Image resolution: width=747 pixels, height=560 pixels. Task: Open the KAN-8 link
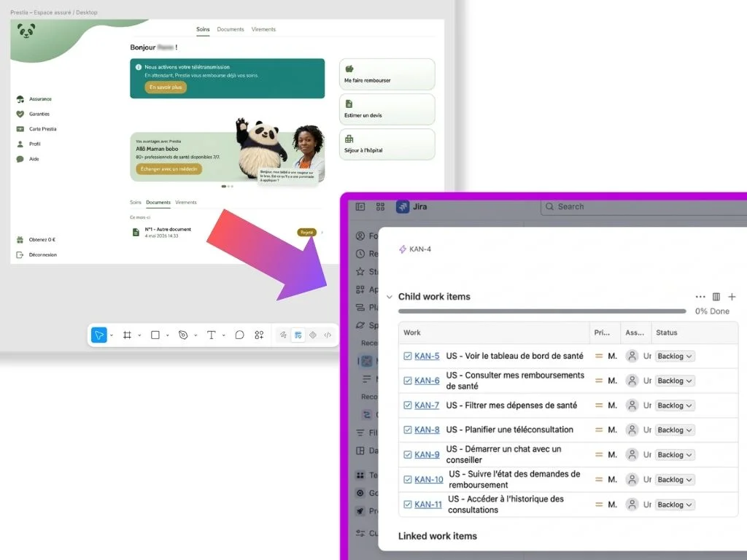427,430
